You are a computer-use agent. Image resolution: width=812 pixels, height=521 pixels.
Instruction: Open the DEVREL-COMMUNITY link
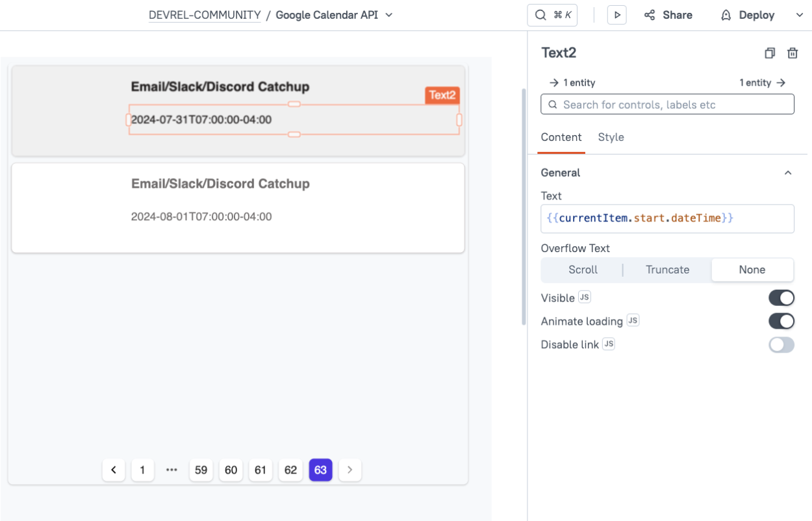coord(205,14)
